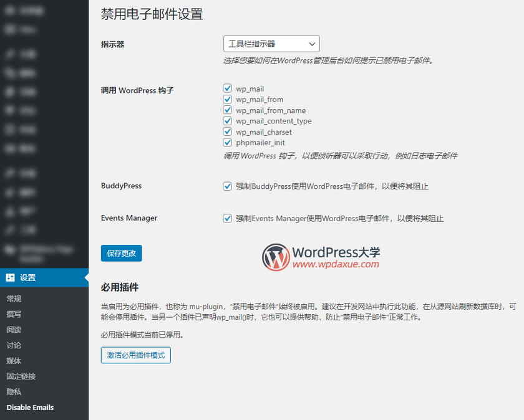The height and width of the screenshot is (420, 524).
Task: Open the 固定链接 settings item
Action: coord(21,376)
